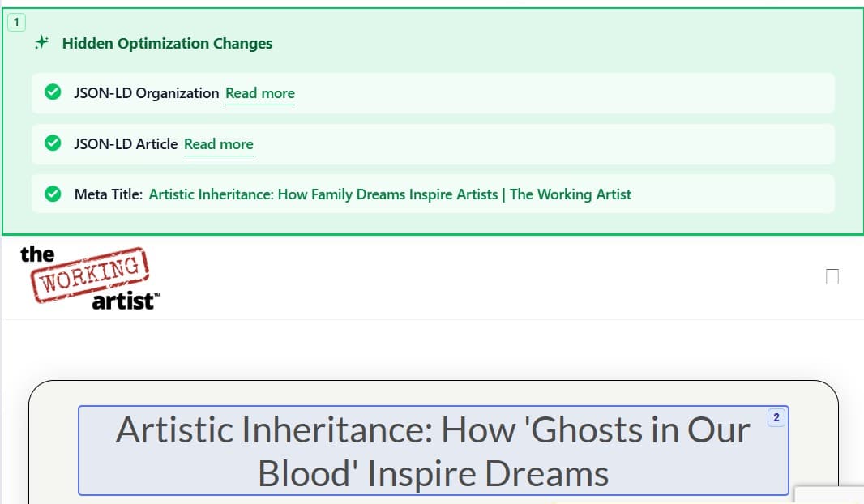
Task: Select the number 2 badge on the headline
Action: (x=776, y=417)
